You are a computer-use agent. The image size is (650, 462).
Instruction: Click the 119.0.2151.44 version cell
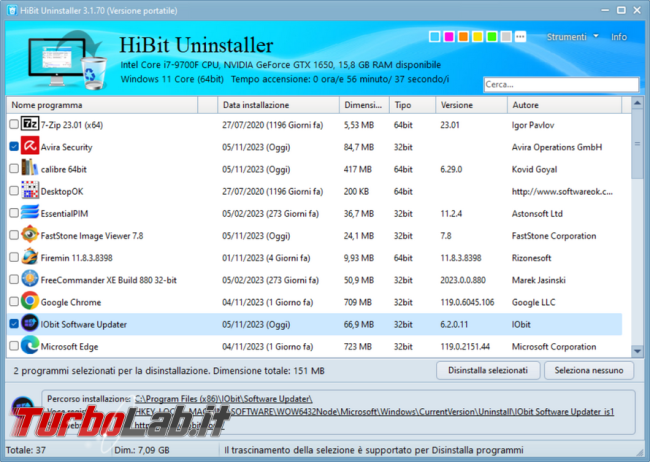pyautogui.click(x=465, y=347)
